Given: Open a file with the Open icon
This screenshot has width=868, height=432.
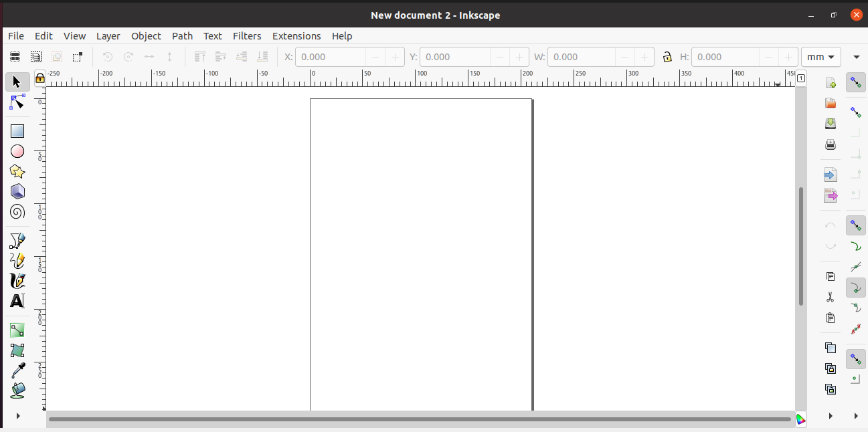Looking at the screenshot, I should (x=830, y=102).
